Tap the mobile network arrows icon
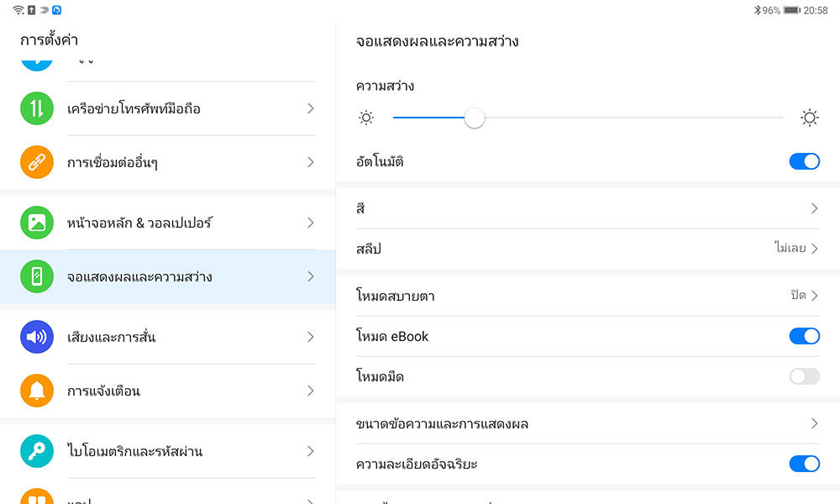 [x=36, y=108]
